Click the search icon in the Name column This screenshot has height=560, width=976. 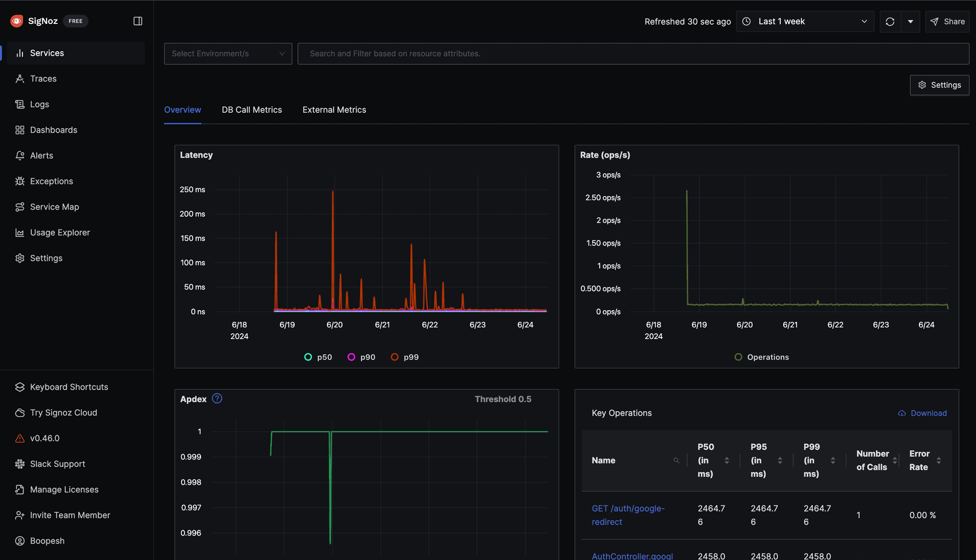tap(676, 460)
